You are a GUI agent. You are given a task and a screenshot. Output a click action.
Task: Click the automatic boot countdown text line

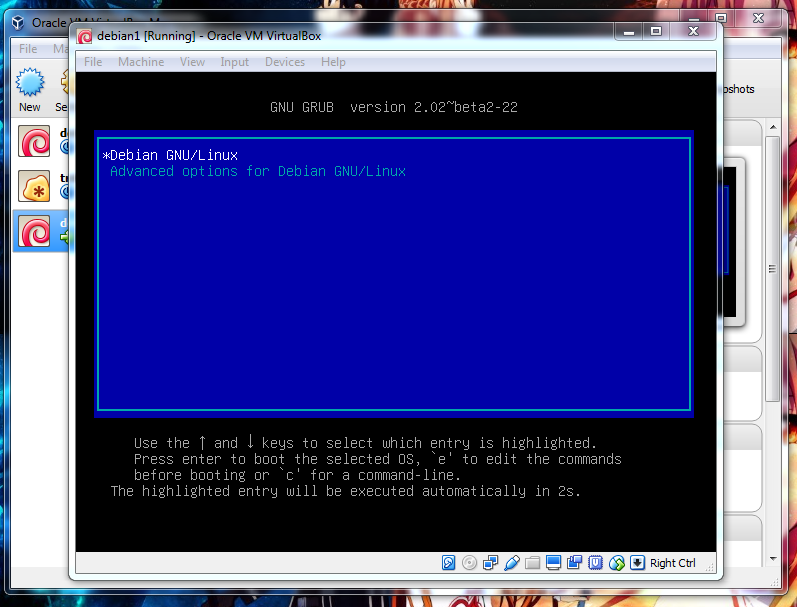(x=346, y=491)
